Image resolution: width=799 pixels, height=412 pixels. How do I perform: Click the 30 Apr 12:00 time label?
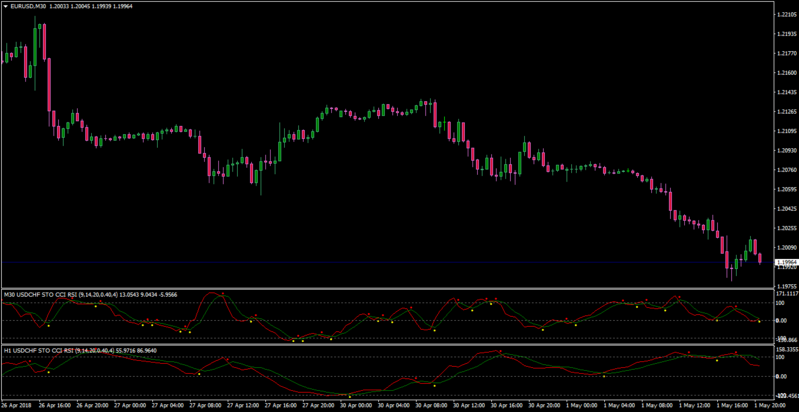click(467, 407)
